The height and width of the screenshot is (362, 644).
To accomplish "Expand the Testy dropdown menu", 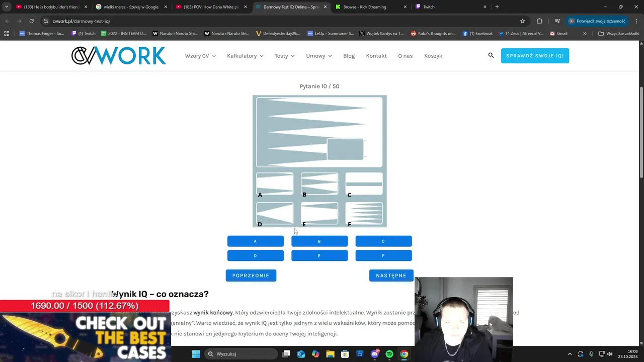I will tap(285, 56).
